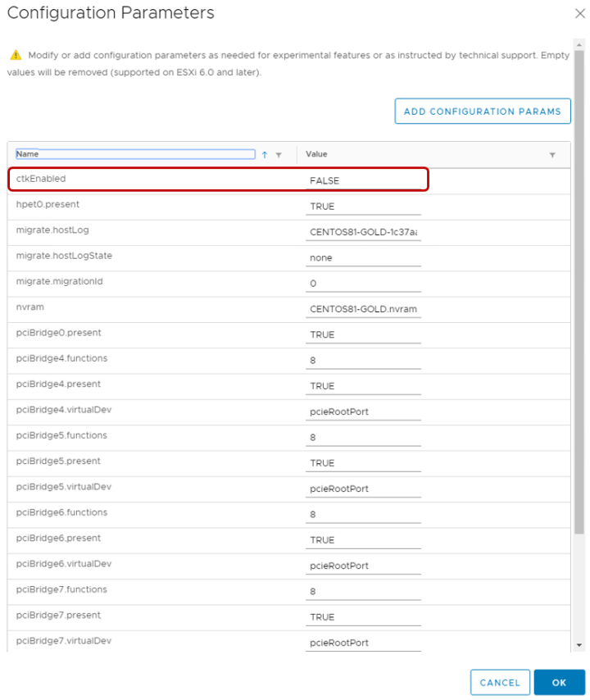Click Add Configuration Params button
Image resolution: width=590 pixels, height=700 pixels.
[482, 111]
